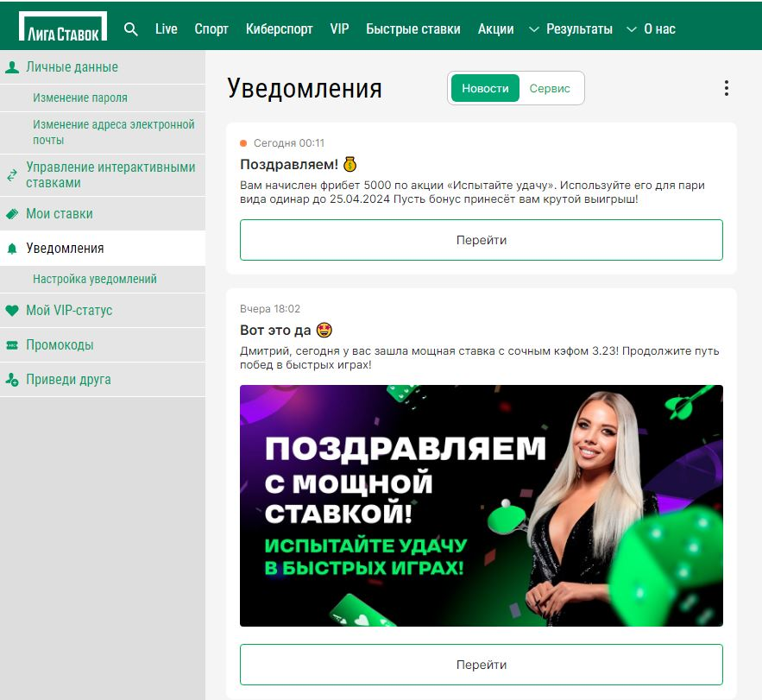Click the bell icon beside Уведомления
This screenshot has width=762, height=700.
(x=12, y=249)
